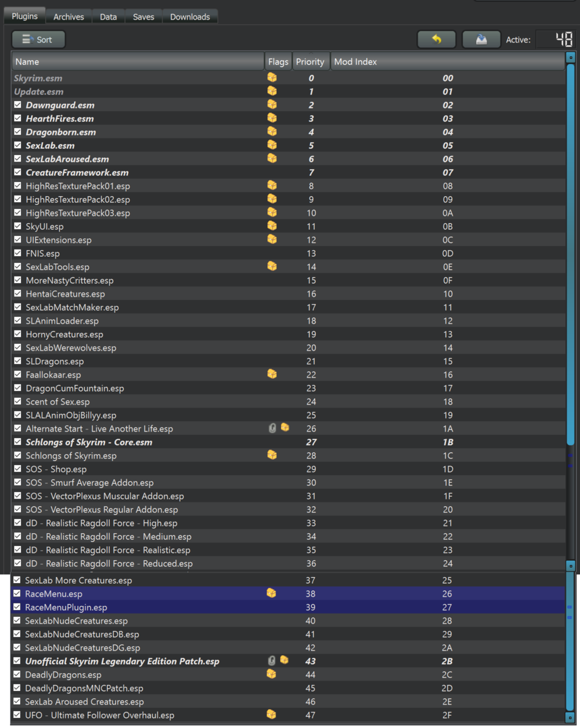Screen dimensions: 580x728
Task: Select SOS - VectorPlexus Muscular Addon.esp row
Action: coord(288,495)
